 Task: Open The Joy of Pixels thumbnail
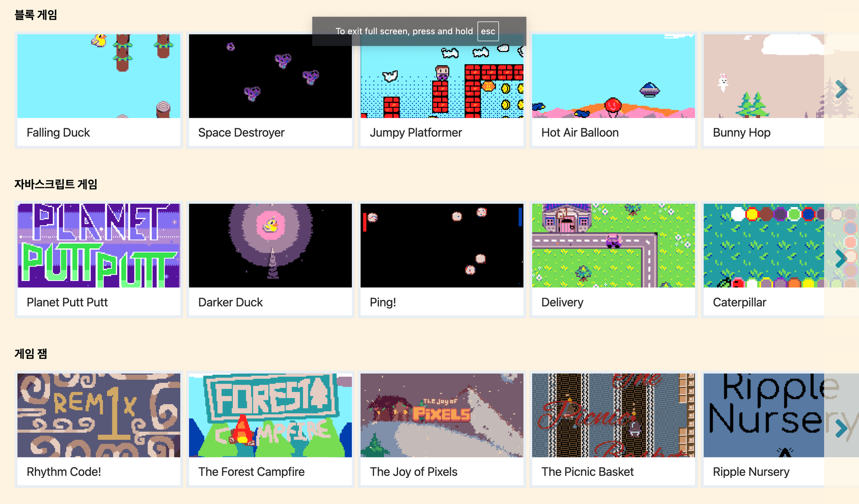pyautogui.click(x=442, y=415)
